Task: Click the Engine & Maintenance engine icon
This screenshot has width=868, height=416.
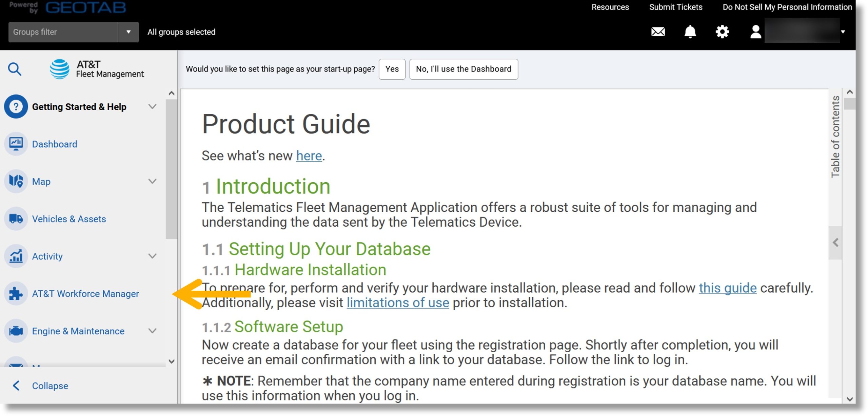Action: point(16,331)
